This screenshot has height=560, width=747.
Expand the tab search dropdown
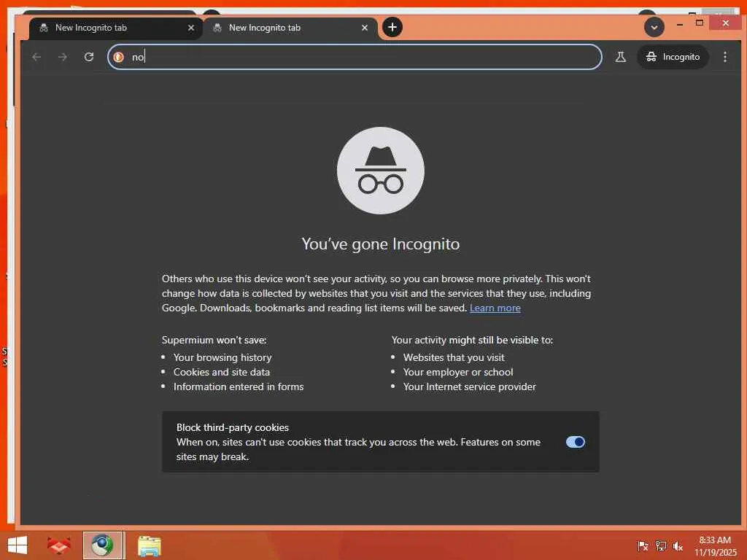pos(654,27)
